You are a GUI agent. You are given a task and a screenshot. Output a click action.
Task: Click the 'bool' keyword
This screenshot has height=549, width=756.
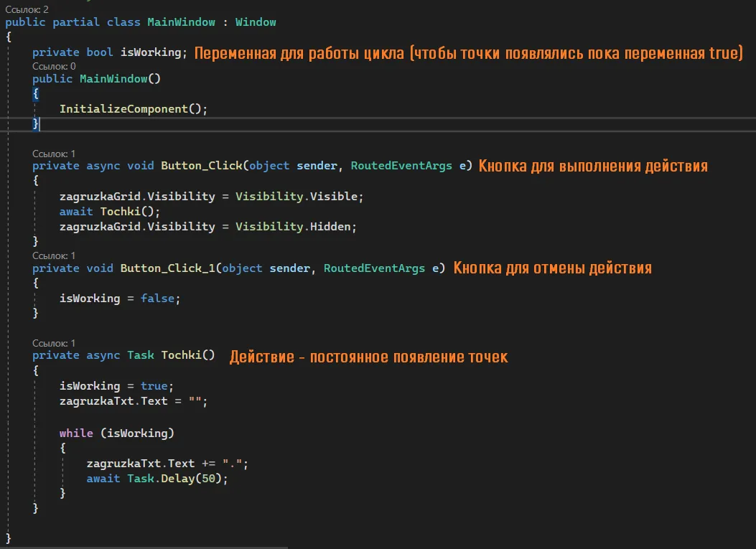[x=100, y=52]
